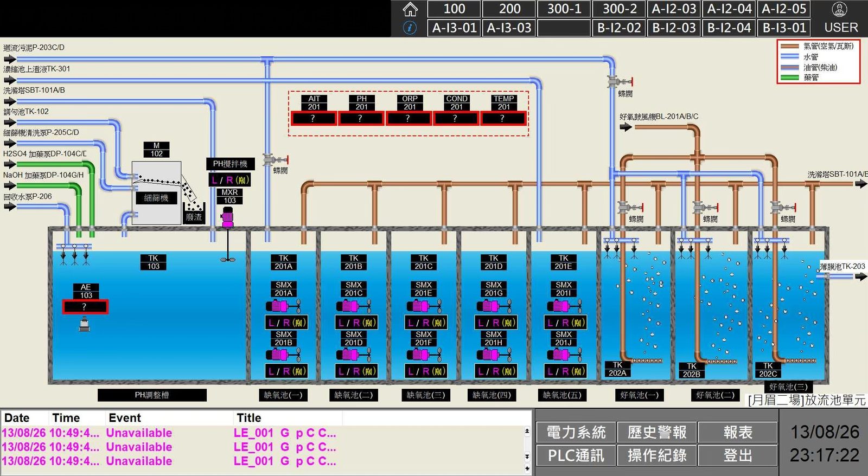Select the SMX 201C mixer pump icon
This screenshot has width=868, height=476.
[x=353, y=306]
